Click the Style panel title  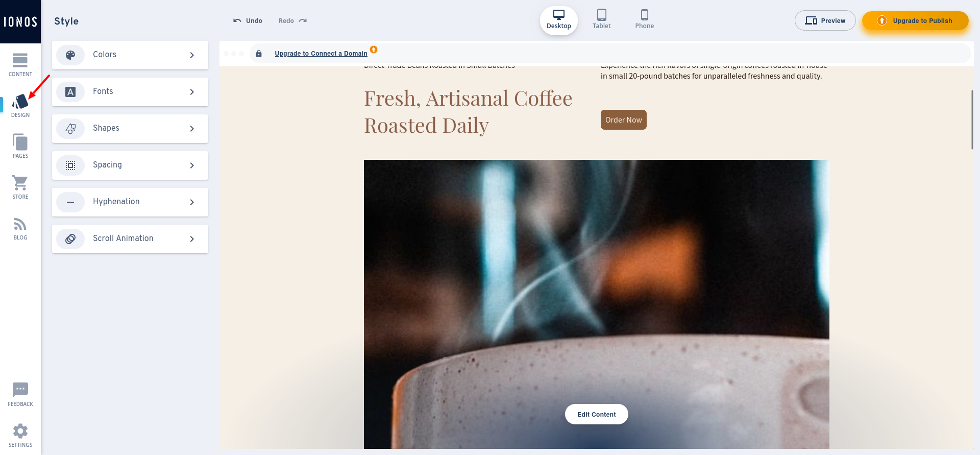66,21
